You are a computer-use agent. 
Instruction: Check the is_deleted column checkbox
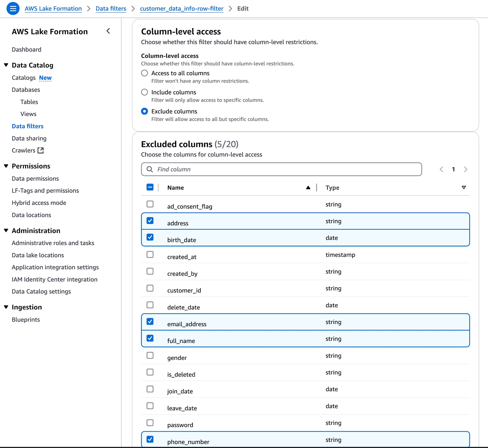pos(150,372)
